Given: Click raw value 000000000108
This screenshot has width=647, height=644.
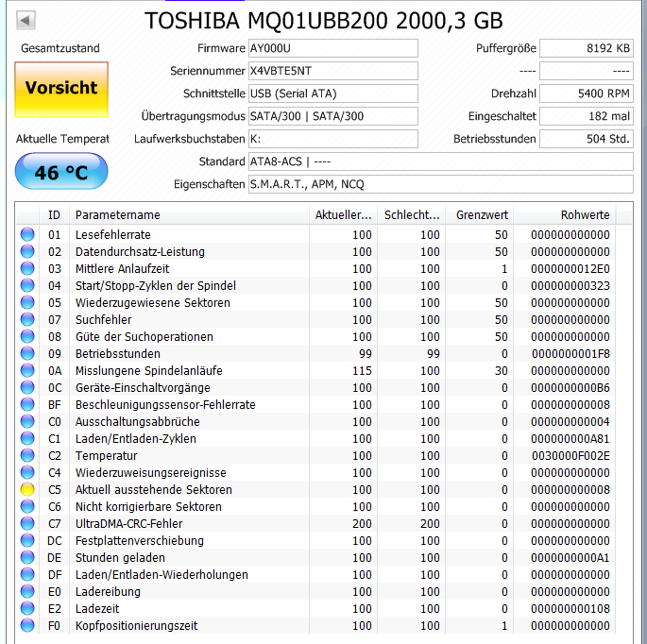Looking at the screenshot, I should 570,608.
